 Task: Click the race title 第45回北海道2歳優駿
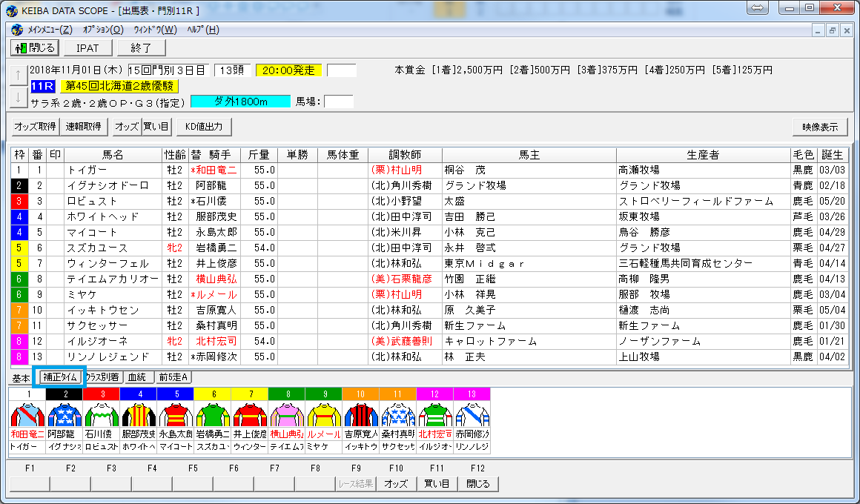(x=119, y=86)
